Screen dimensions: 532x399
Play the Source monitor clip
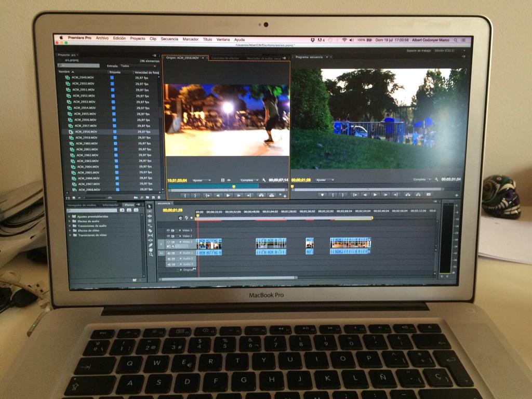click(228, 195)
